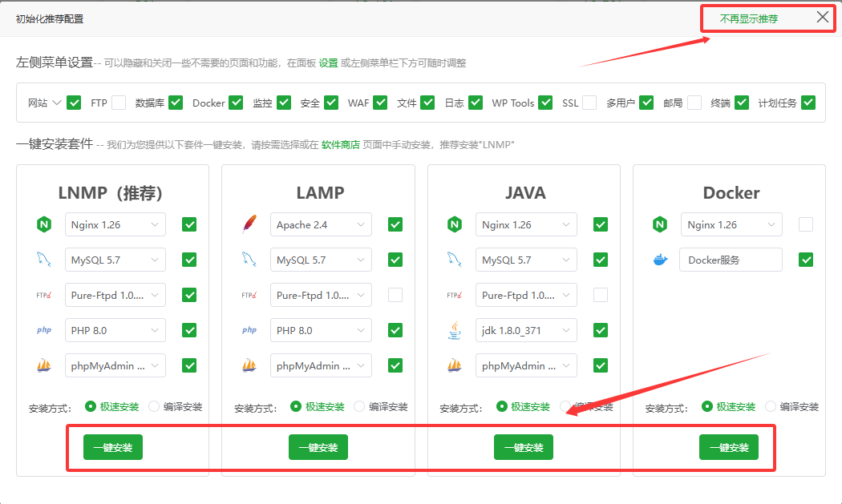
Task: Click the Nginx icon in JAVA card
Action: tap(455, 224)
